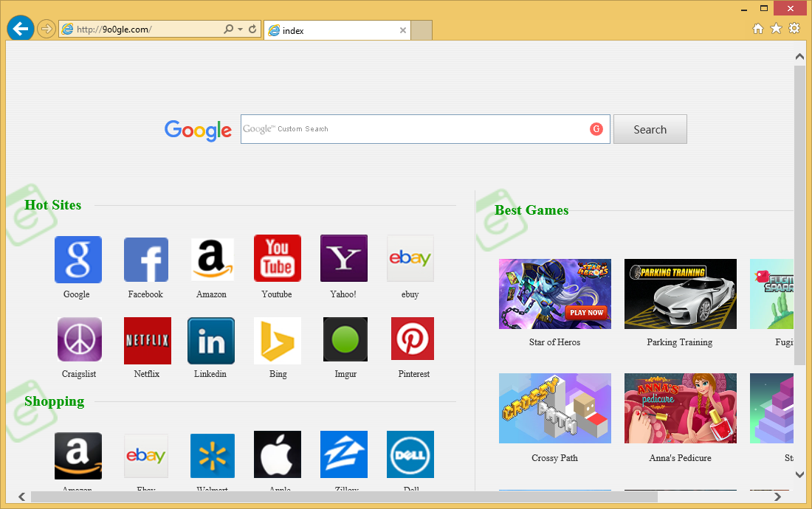Click the Google logo beside search box
The width and height of the screenshot is (812, 509).
click(198, 130)
